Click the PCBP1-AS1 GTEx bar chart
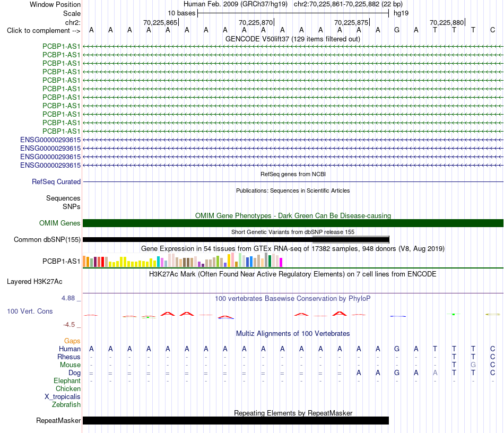This screenshot has height=433, width=504. 183,260
